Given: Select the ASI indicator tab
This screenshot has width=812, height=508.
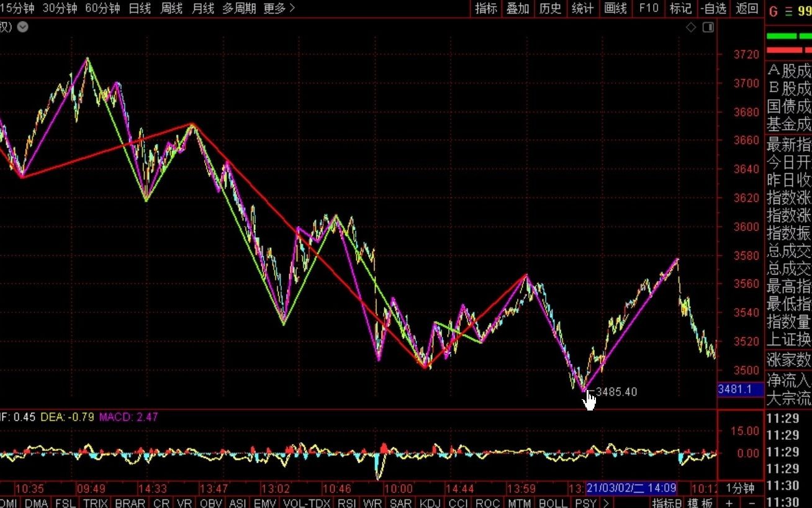Looking at the screenshot, I should [x=238, y=502].
